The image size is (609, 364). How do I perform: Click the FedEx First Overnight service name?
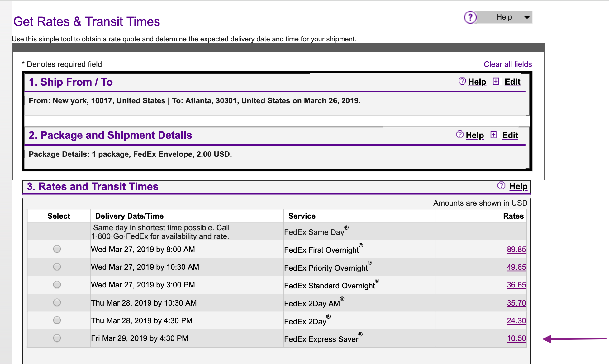point(324,249)
